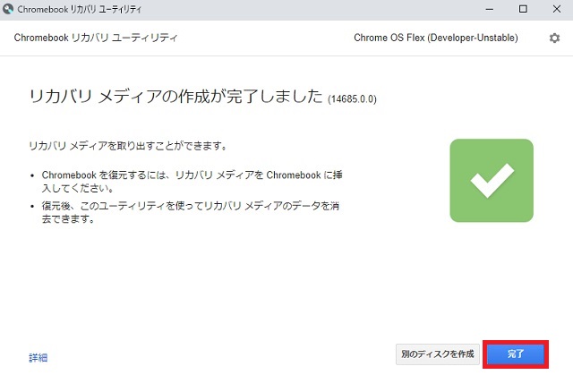Click the green checkmark success icon
This screenshot has height=392, width=573.
point(492,181)
